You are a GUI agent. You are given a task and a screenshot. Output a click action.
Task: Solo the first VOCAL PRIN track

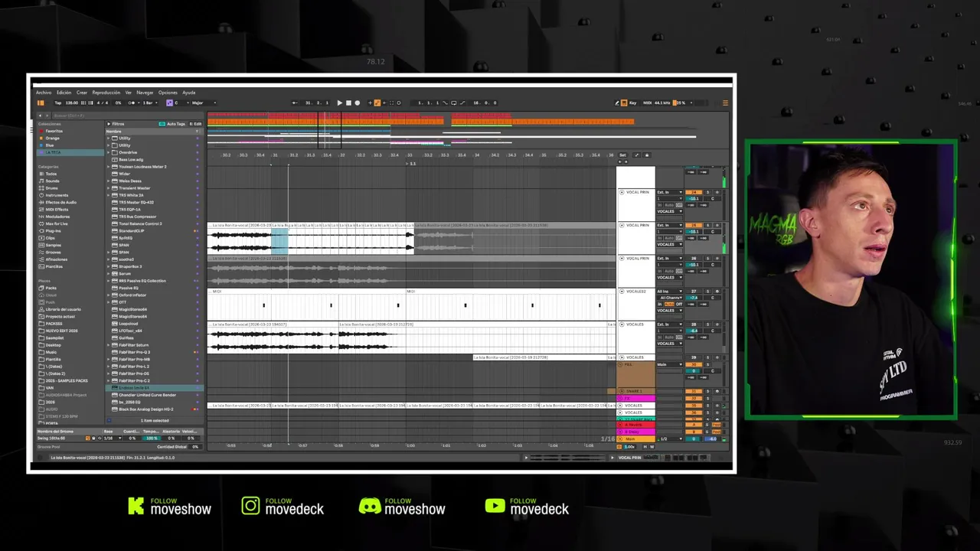click(707, 192)
